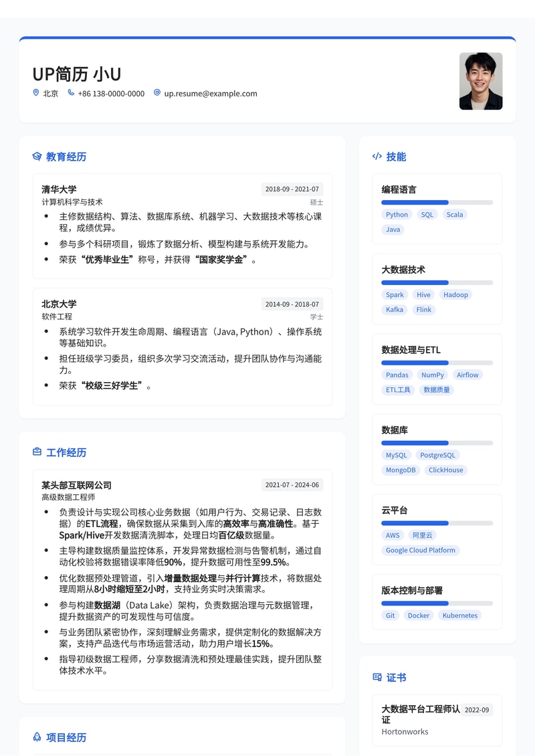535x756 pixels.
Task: Open the 云平台 skills section
Action: pyautogui.click(x=395, y=510)
